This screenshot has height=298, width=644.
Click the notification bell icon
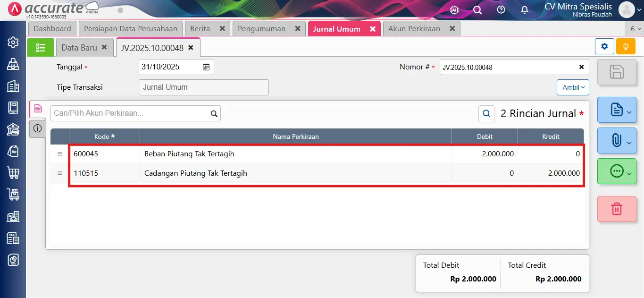point(524,10)
